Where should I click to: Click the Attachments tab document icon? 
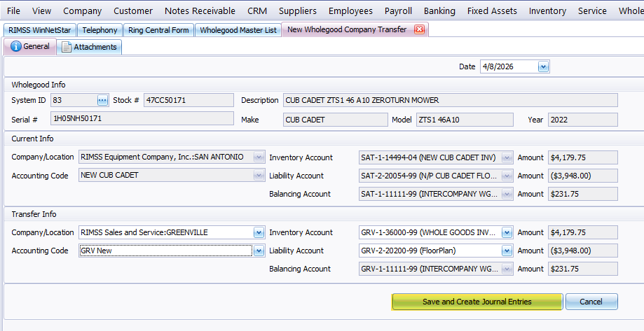(67, 47)
